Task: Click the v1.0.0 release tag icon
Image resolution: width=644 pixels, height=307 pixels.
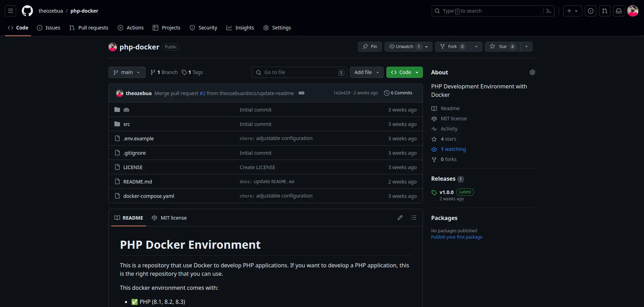Action: 434,192
